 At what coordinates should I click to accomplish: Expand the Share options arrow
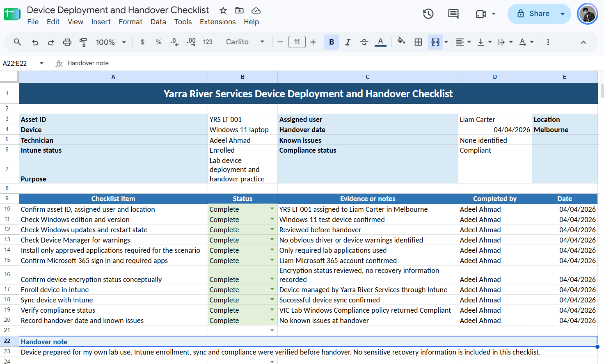point(563,14)
